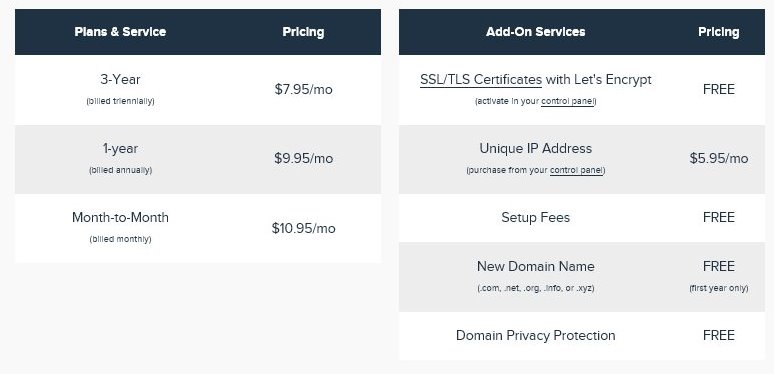
Task: Click the $7.95/mo price
Action: coord(304,89)
